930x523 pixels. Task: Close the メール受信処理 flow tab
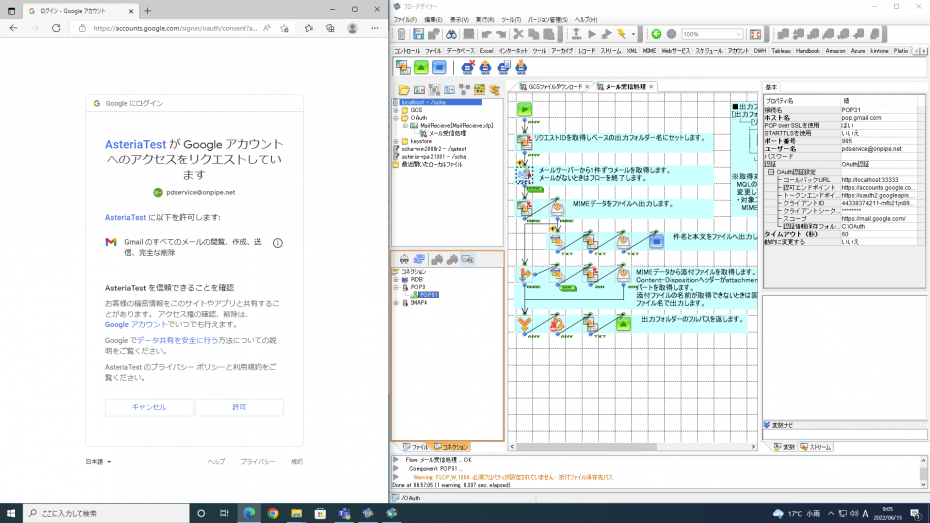651,87
